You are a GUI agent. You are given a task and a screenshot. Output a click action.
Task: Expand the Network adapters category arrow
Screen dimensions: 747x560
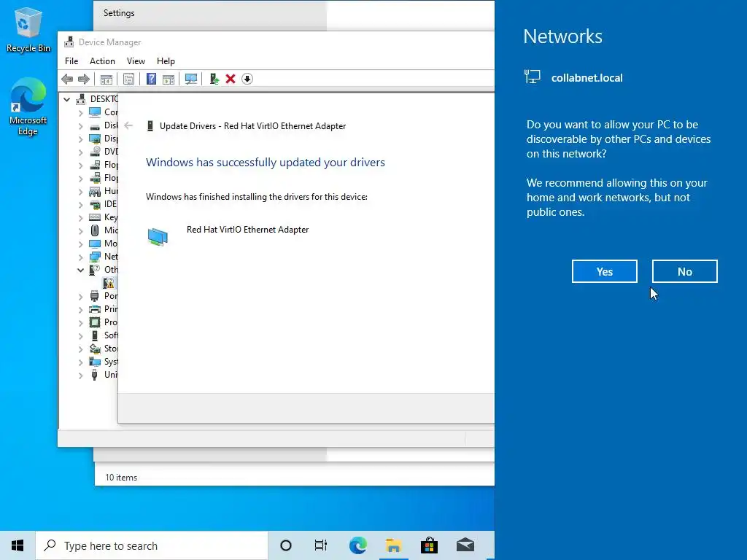[x=80, y=257]
